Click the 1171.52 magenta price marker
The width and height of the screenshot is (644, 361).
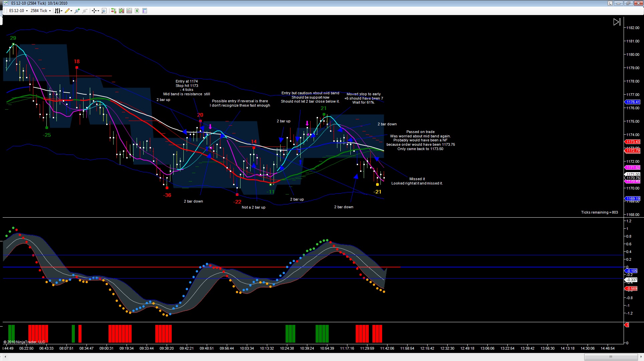(632, 167)
